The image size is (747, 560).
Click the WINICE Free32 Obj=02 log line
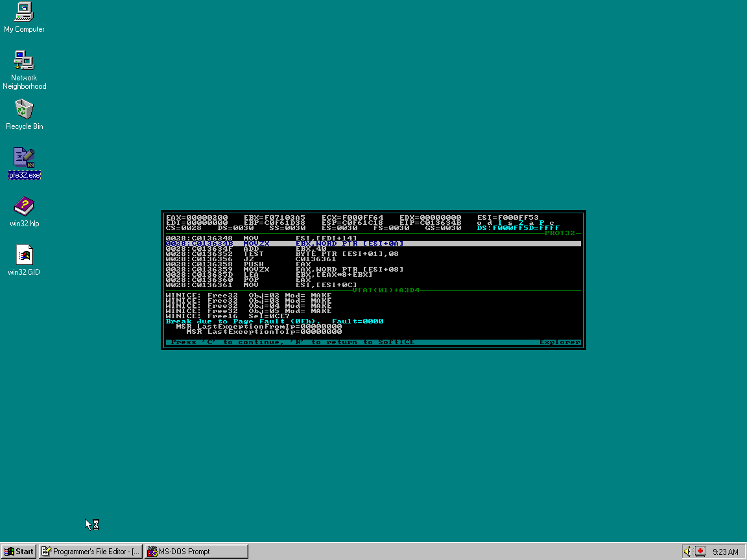tap(249, 296)
